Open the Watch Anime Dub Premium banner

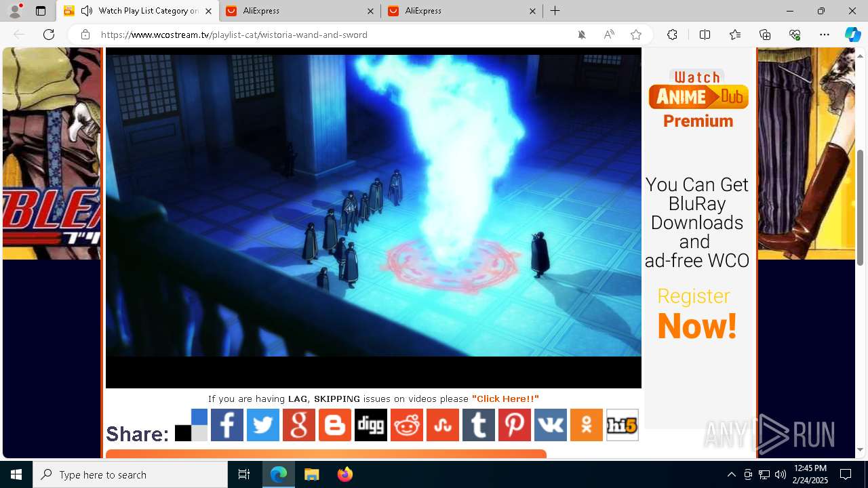point(698,99)
